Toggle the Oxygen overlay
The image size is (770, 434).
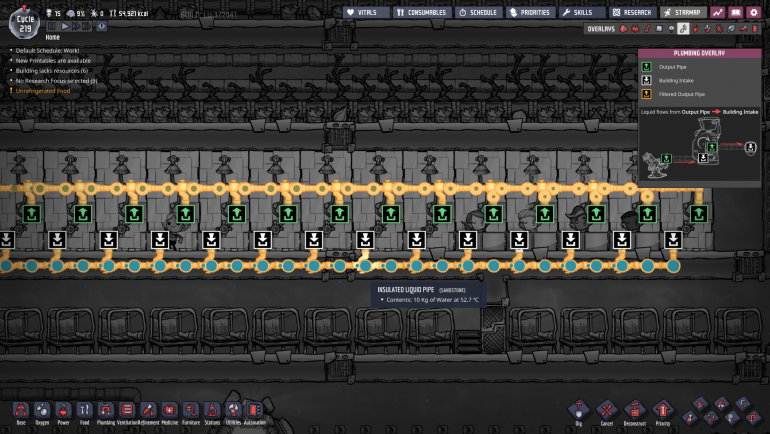pyautogui.click(x=623, y=29)
